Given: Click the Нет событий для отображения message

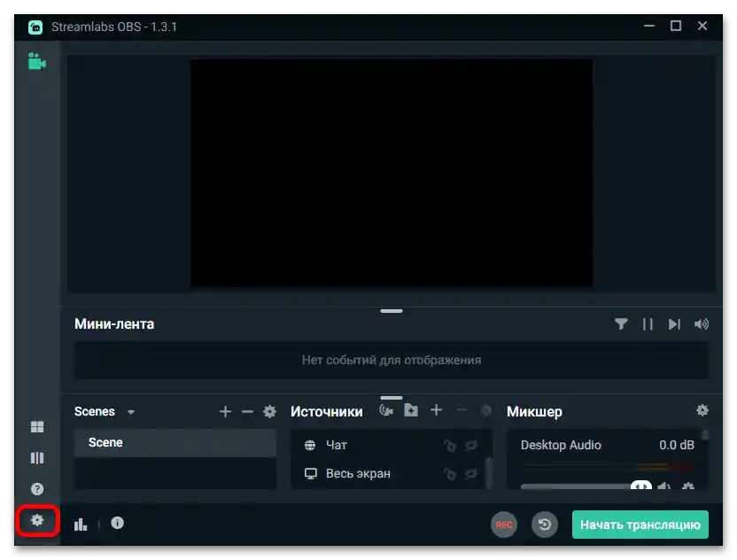Looking at the screenshot, I should click(x=392, y=360).
